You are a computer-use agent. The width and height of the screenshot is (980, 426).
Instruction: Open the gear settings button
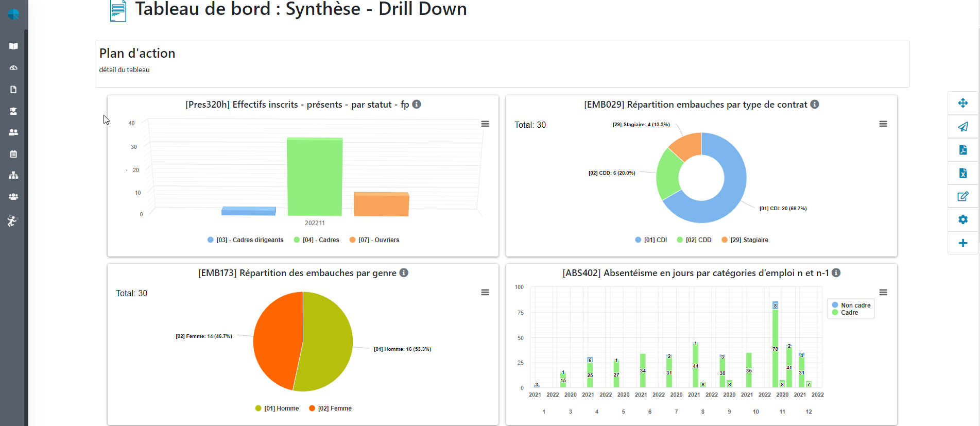coord(962,219)
